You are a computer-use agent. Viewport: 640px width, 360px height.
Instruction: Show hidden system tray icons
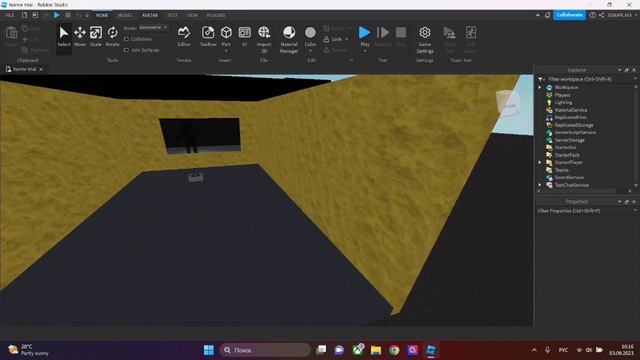tap(534, 350)
